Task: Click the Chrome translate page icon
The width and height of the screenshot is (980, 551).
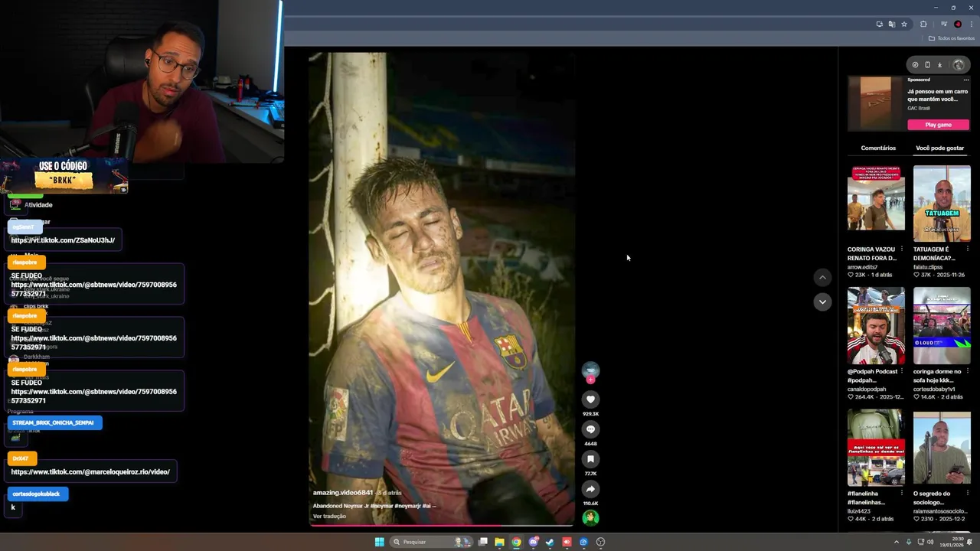Action: click(891, 24)
